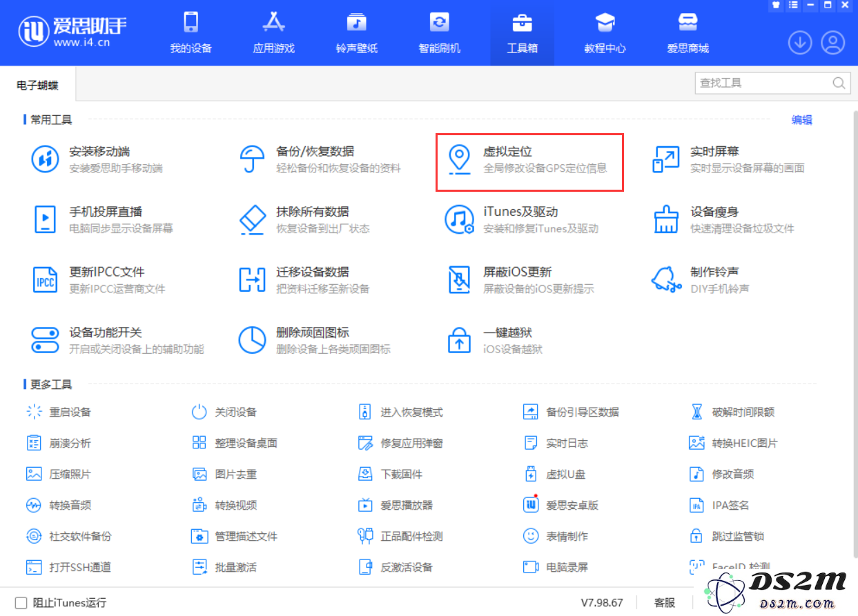The height and width of the screenshot is (616, 858).
Task: Open 管理描述文件 tool
Action: (235, 536)
